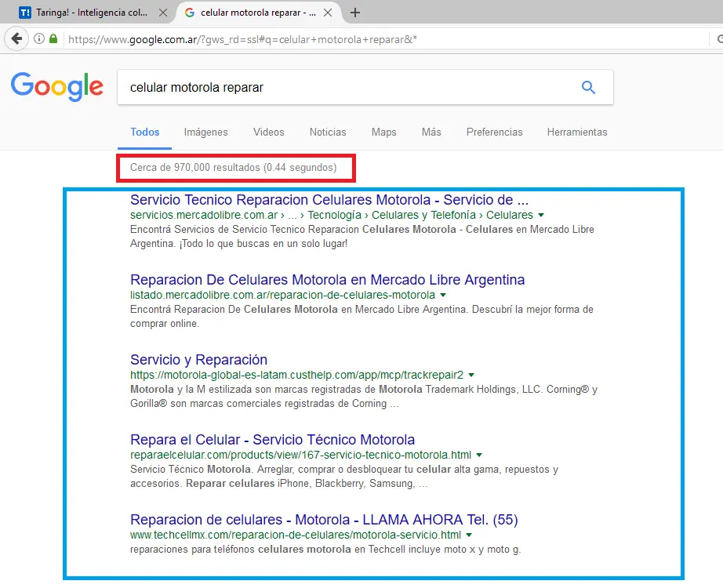This screenshot has width=723, height=588.
Task: Click the Google logo
Action: pyautogui.click(x=56, y=86)
